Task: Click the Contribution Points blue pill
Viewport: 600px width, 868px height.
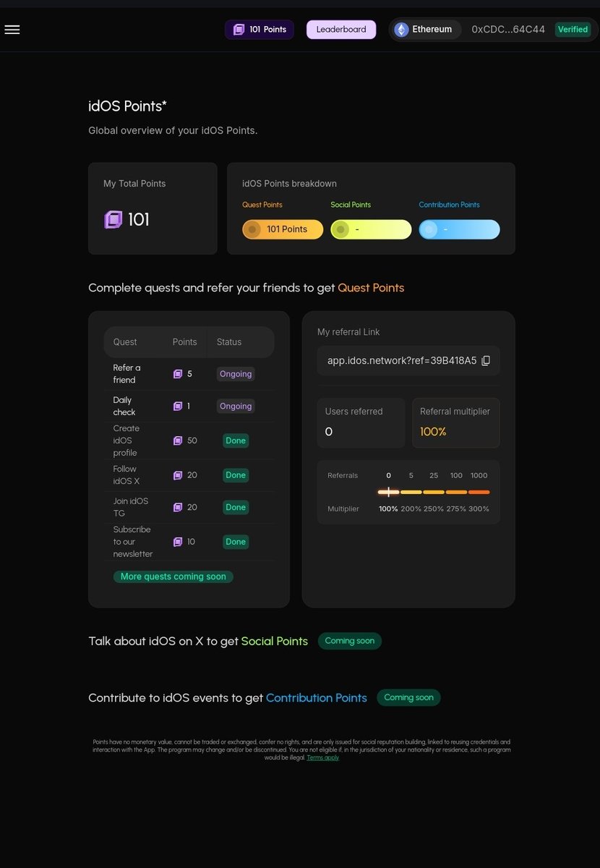Action: (459, 229)
